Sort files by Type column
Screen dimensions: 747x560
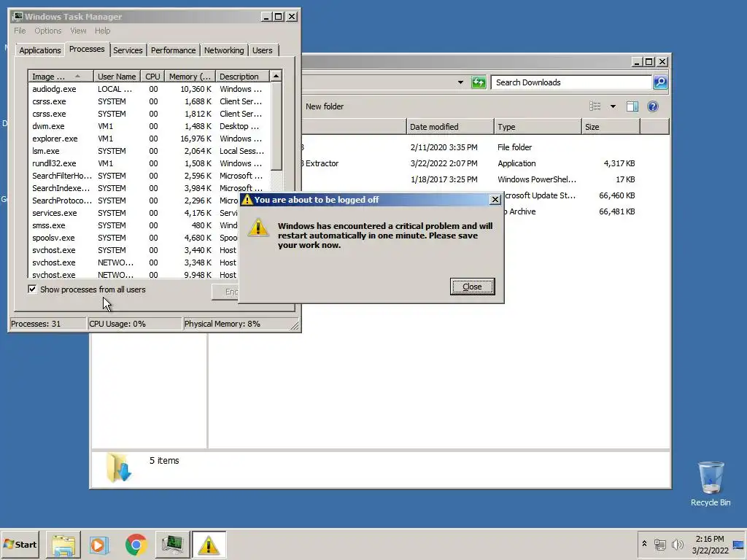pyautogui.click(x=538, y=127)
